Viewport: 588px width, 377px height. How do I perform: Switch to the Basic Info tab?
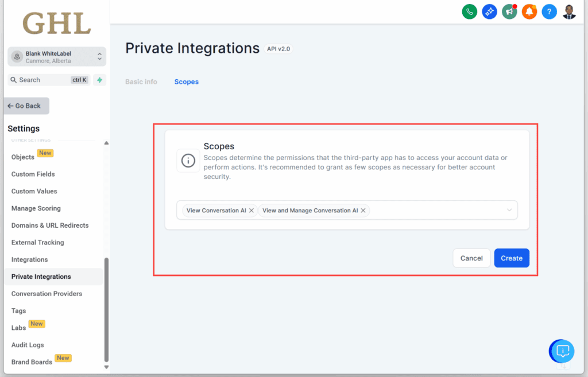[x=141, y=81]
